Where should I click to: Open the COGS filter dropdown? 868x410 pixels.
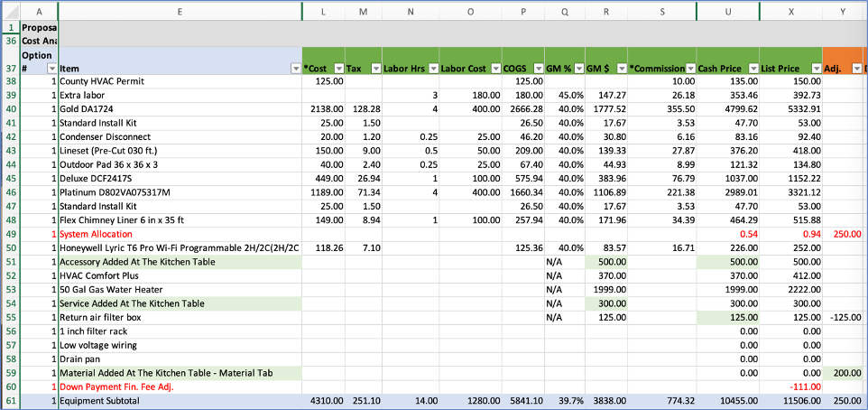click(537, 69)
